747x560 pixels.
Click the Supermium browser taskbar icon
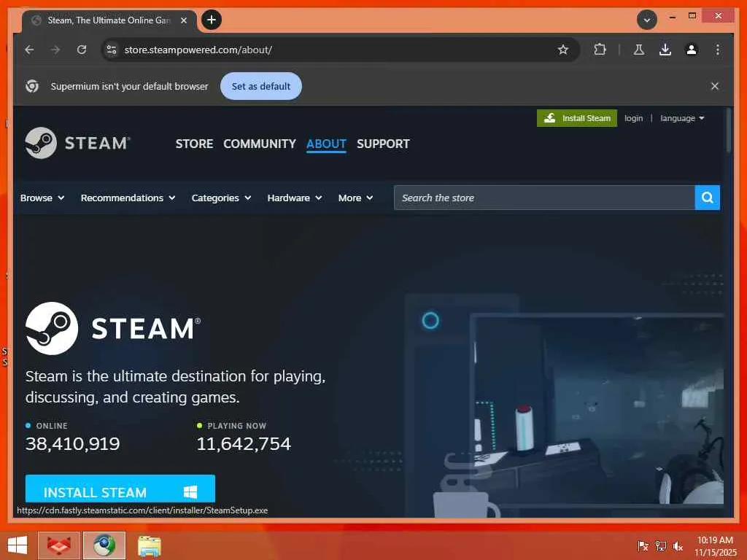104,545
